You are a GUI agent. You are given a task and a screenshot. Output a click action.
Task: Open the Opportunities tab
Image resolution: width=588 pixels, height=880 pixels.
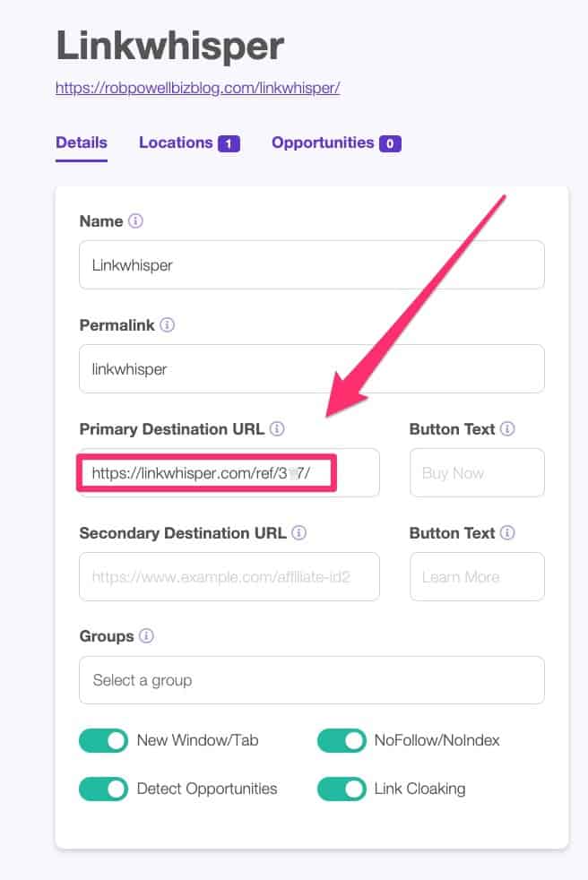(324, 142)
